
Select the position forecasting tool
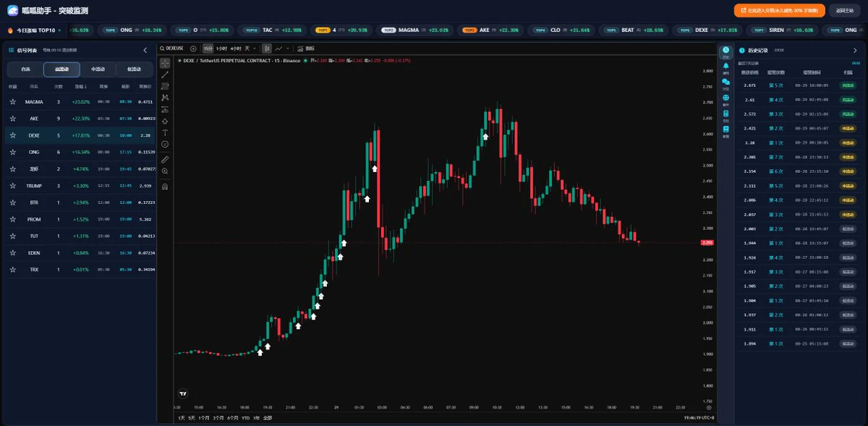point(165,109)
